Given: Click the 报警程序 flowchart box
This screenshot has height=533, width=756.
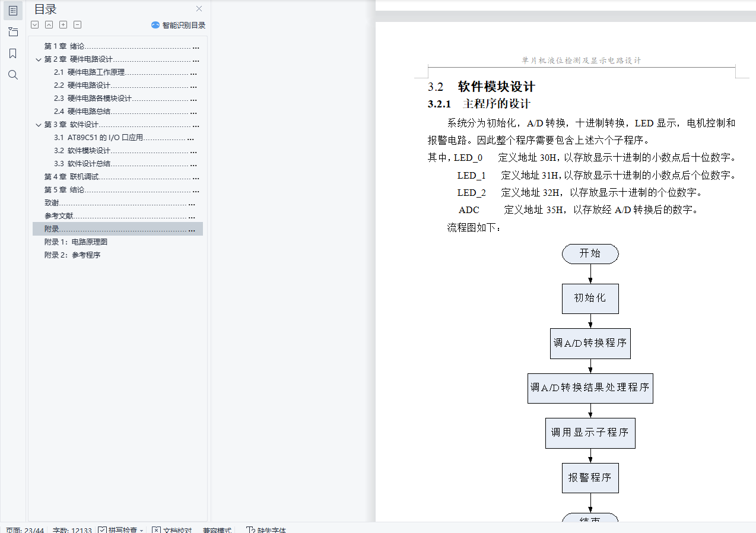Looking at the screenshot, I should 590,478.
